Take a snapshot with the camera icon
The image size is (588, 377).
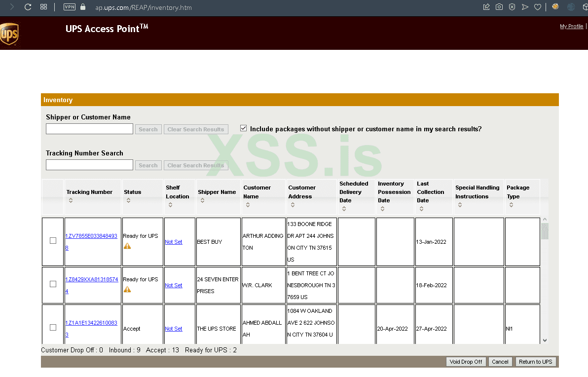point(499,7)
